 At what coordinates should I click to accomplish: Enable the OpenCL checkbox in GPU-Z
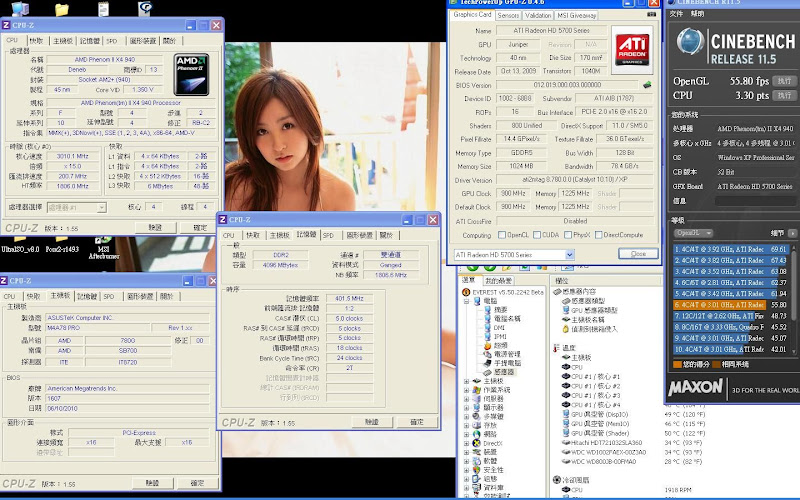coord(502,235)
